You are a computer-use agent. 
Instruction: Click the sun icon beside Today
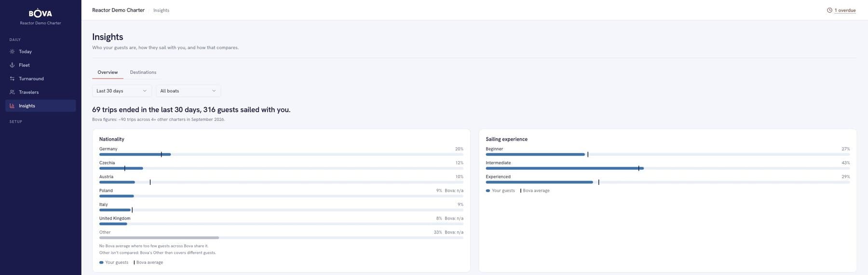12,52
